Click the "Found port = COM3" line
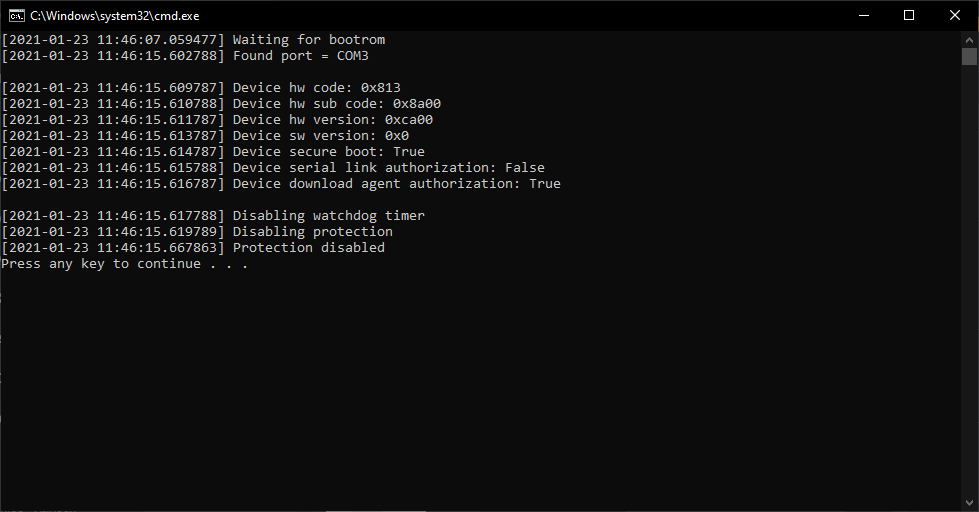 pyautogui.click(x=300, y=56)
